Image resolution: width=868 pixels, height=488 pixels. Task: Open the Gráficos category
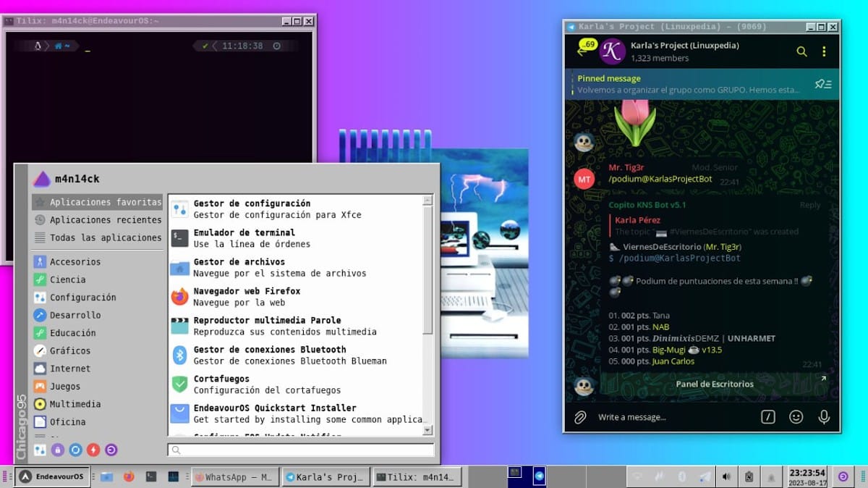tap(97, 350)
